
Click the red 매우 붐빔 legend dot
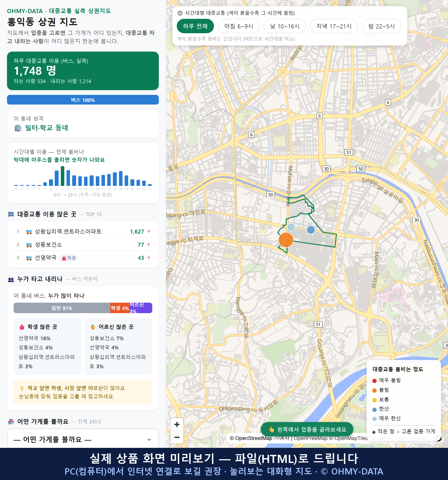tap(374, 381)
